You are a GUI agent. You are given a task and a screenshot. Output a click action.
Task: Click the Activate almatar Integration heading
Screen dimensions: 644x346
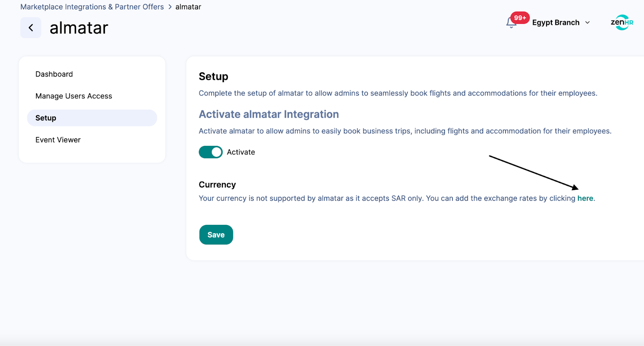tap(269, 114)
